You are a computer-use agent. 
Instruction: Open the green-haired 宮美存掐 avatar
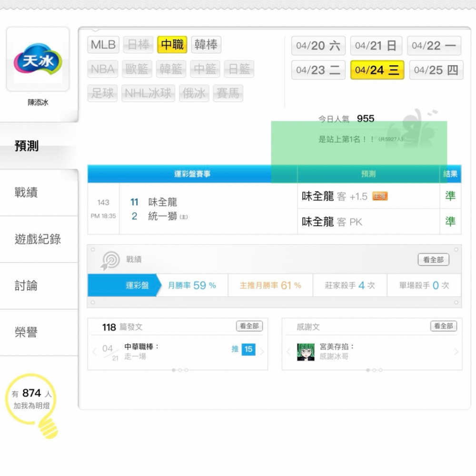(x=306, y=352)
